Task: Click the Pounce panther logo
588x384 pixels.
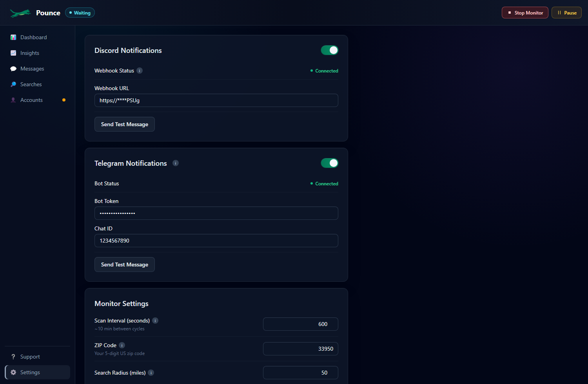Action: point(20,13)
